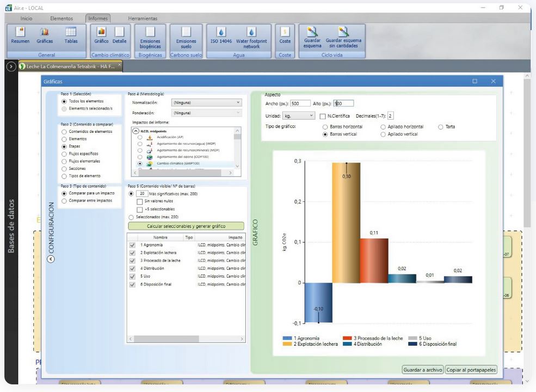536x392 pixels.
Task: Open the Elementos ribbon tab
Action: pos(61,19)
